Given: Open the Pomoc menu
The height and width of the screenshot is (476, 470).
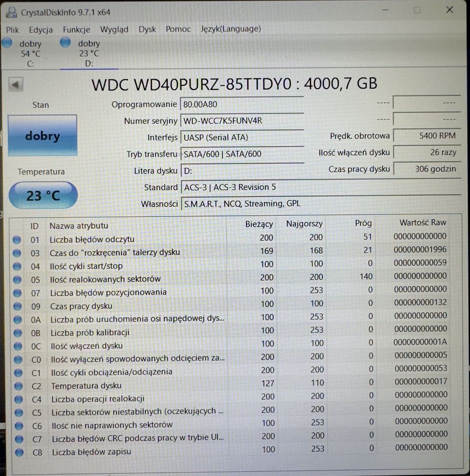Looking at the screenshot, I should click(x=178, y=29).
